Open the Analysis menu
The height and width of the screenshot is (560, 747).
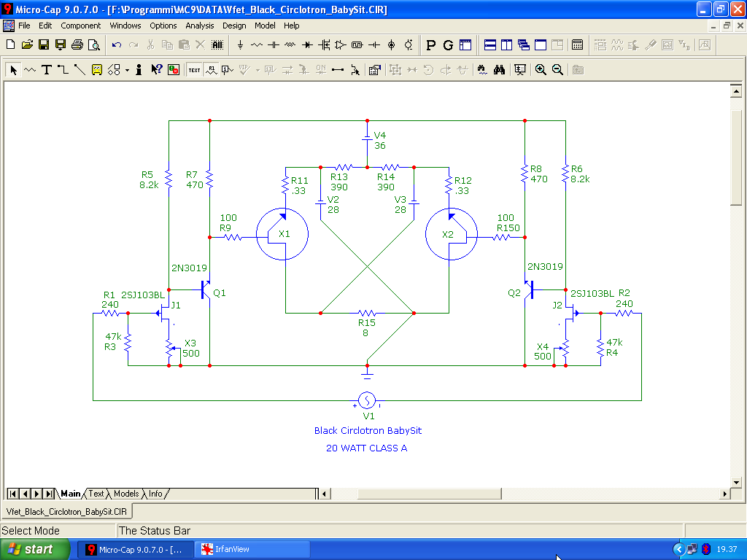point(200,26)
